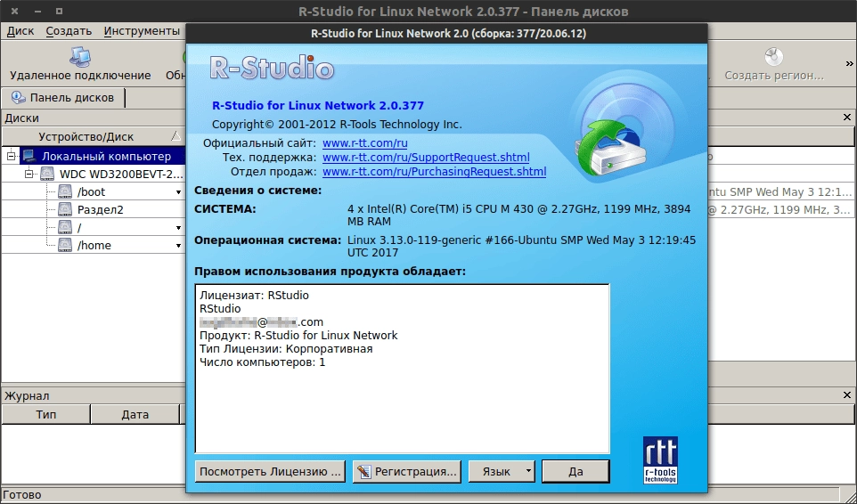Maximize the main R-Studio window
This screenshot has height=504, width=857.
(59, 11)
